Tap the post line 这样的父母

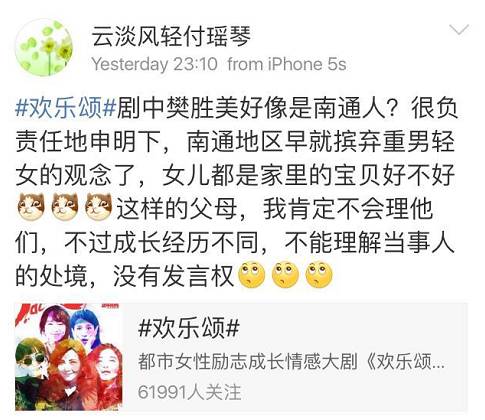[x=177, y=208]
